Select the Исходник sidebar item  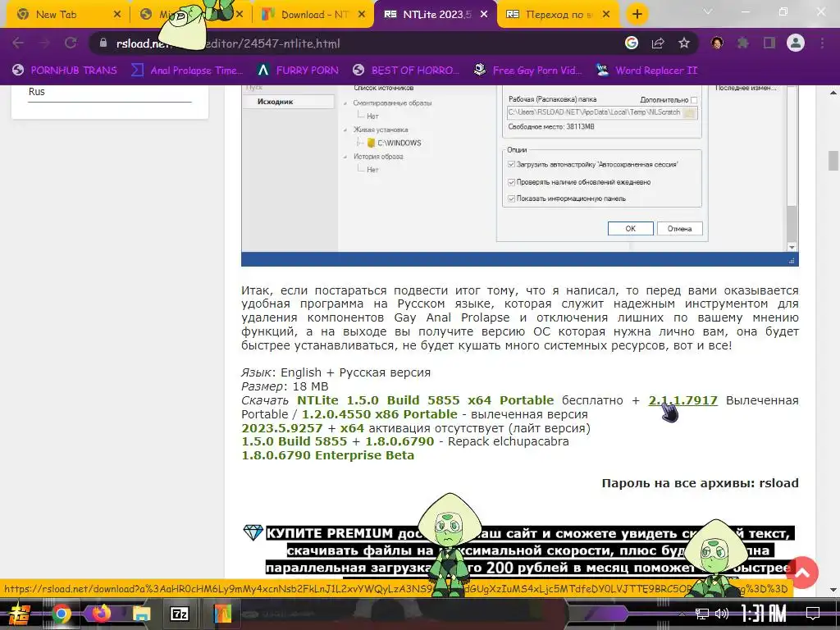(x=288, y=102)
